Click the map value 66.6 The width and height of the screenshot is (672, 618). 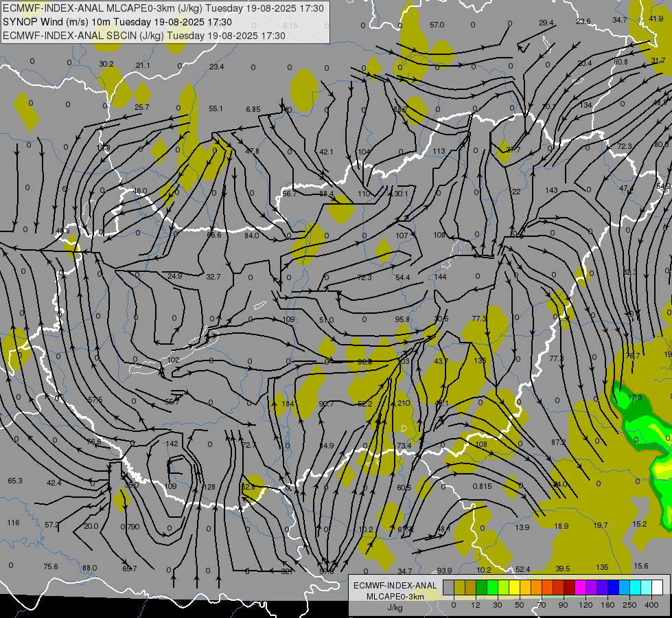click(214, 235)
